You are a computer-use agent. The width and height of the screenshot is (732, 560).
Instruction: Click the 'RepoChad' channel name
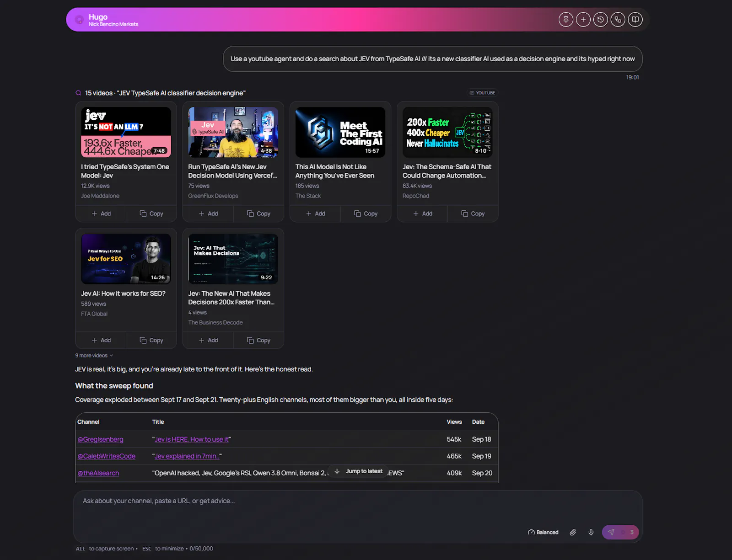pyautogui.click(x=416, y=196)
